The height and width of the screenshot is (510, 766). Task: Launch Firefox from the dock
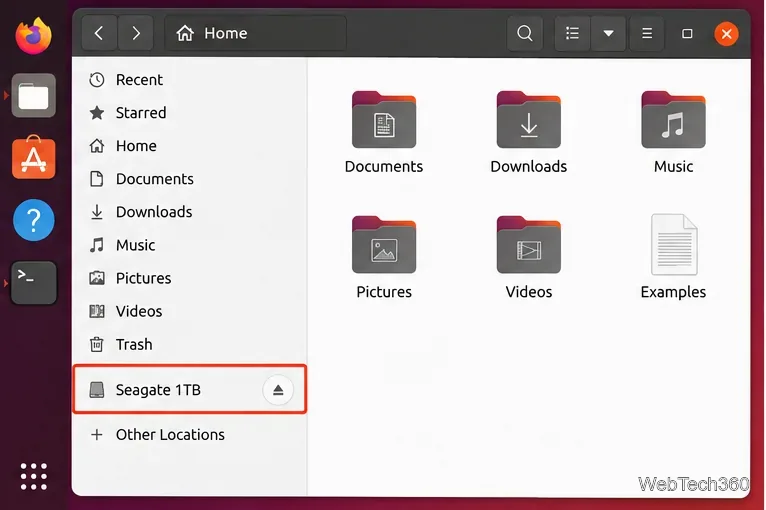(x=33, y=36)
